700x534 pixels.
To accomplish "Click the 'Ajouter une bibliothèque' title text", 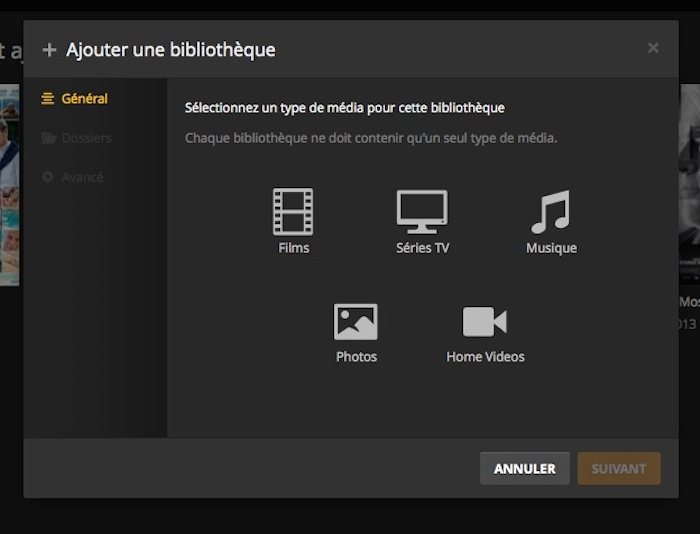I will click(171, 50).
